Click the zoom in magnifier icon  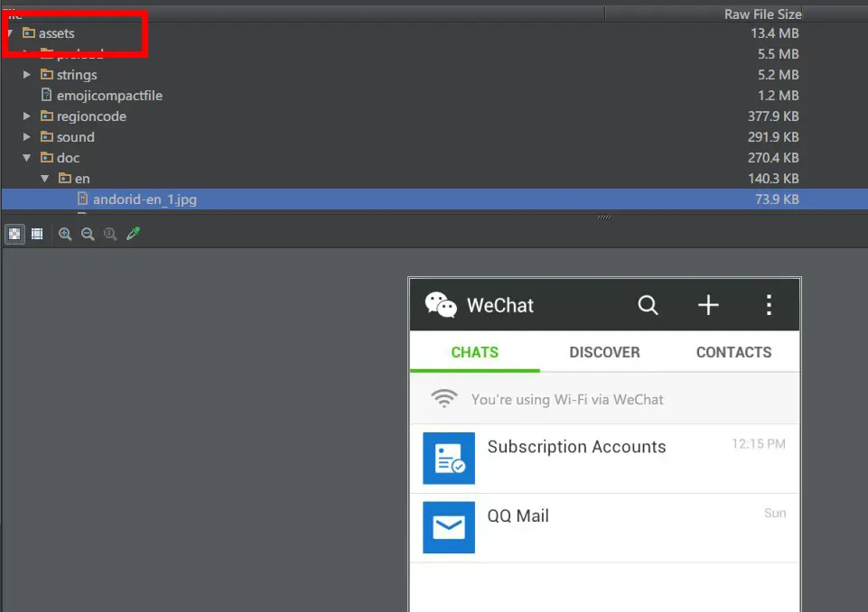pyautogui.click(x=65, y=234)
